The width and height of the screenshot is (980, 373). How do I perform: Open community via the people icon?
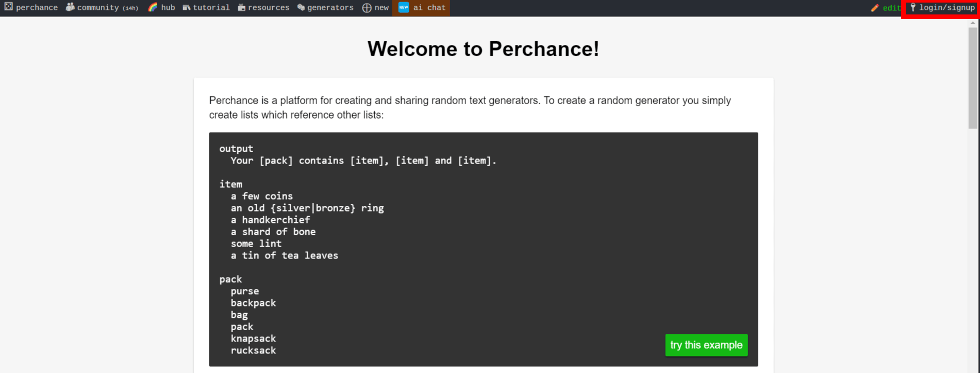[x=70, y=7]
